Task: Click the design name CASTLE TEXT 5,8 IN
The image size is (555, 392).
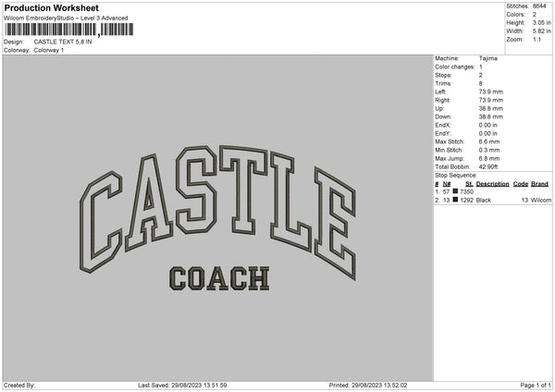Action: pyautogui.click(x=63, y=42)
